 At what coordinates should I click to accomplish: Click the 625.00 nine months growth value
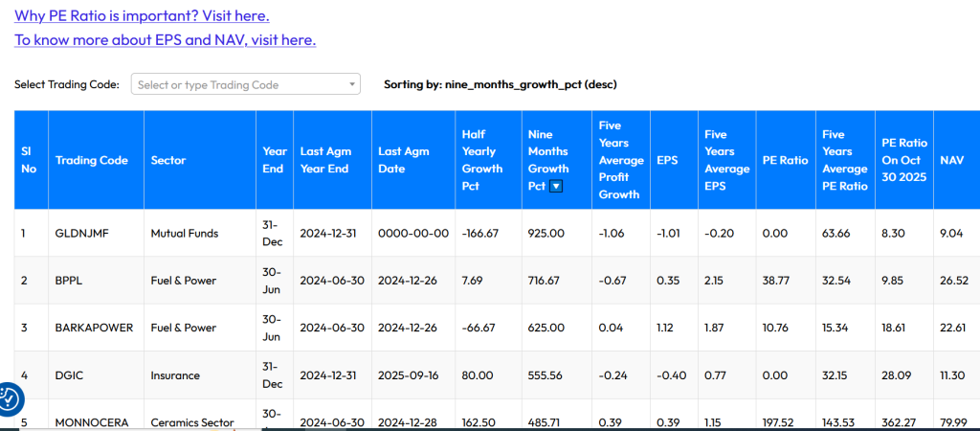click(546, 328)
